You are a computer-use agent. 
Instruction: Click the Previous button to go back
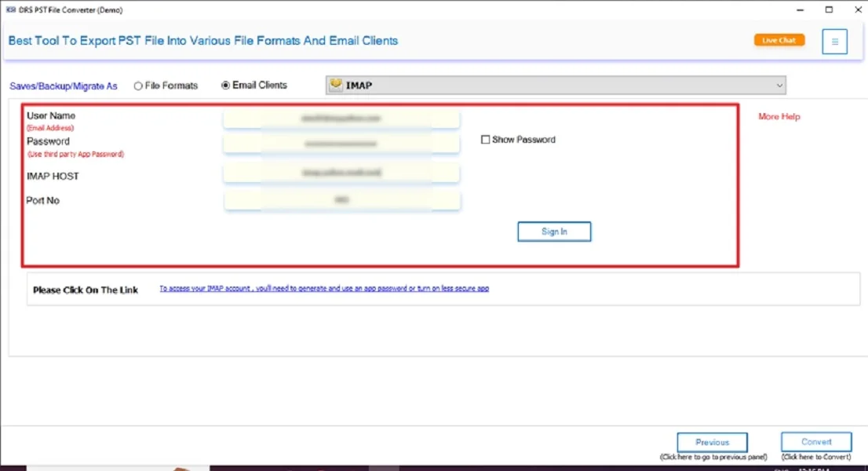point(712,442)
